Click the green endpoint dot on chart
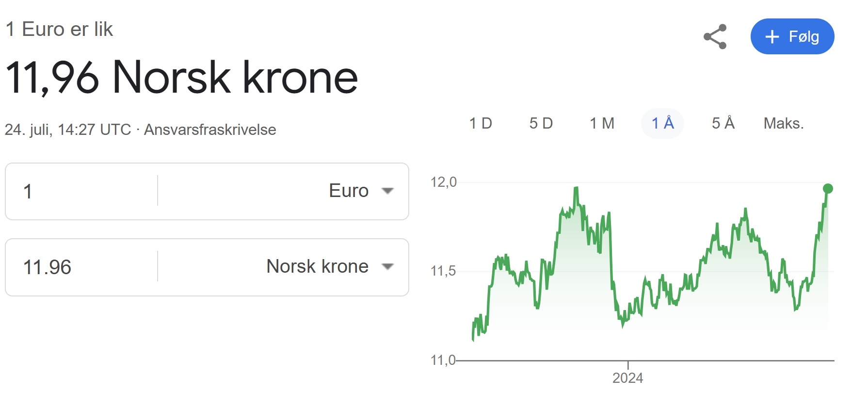The width and height of the screenshot is (868, 410). click(828, 188)
